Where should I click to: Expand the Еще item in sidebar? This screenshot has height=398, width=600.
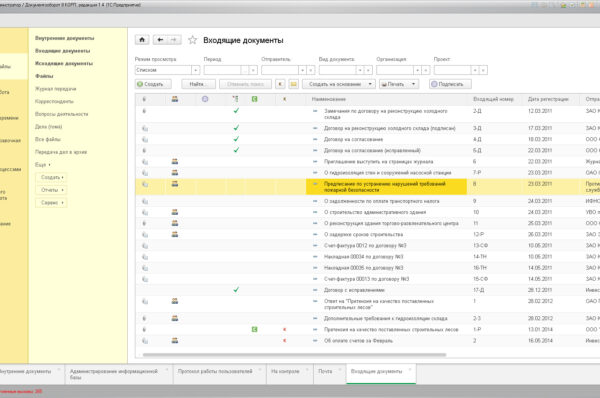point(42,165)
